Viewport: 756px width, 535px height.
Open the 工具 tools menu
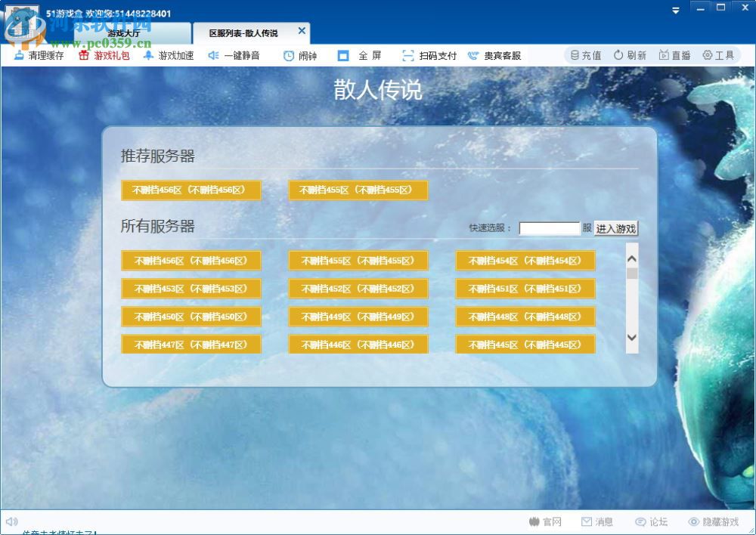[717, 54]
